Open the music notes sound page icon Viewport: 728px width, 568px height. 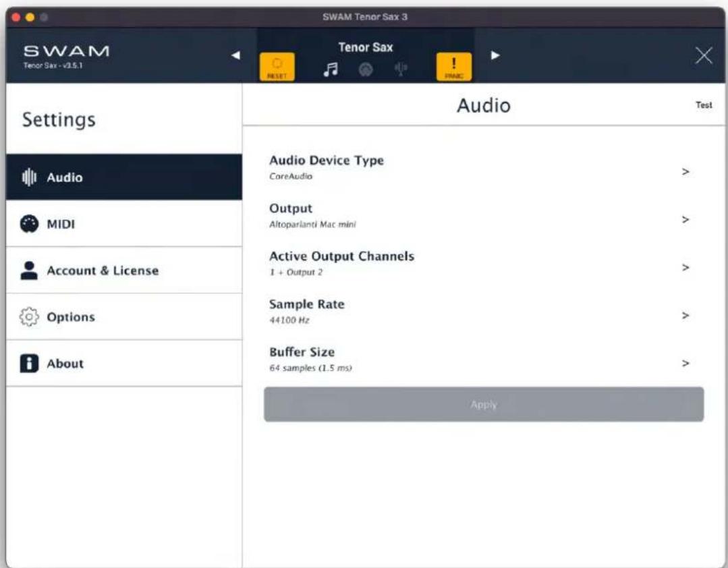331,69
